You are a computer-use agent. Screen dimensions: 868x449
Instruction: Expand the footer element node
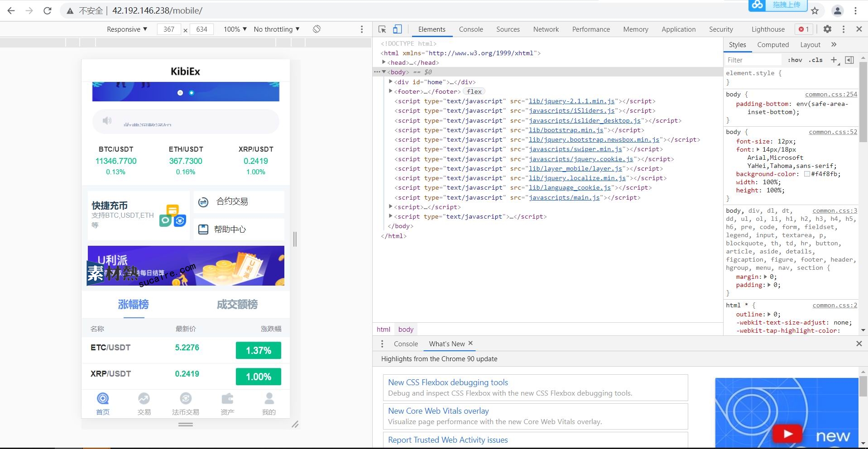pos(390,91)
